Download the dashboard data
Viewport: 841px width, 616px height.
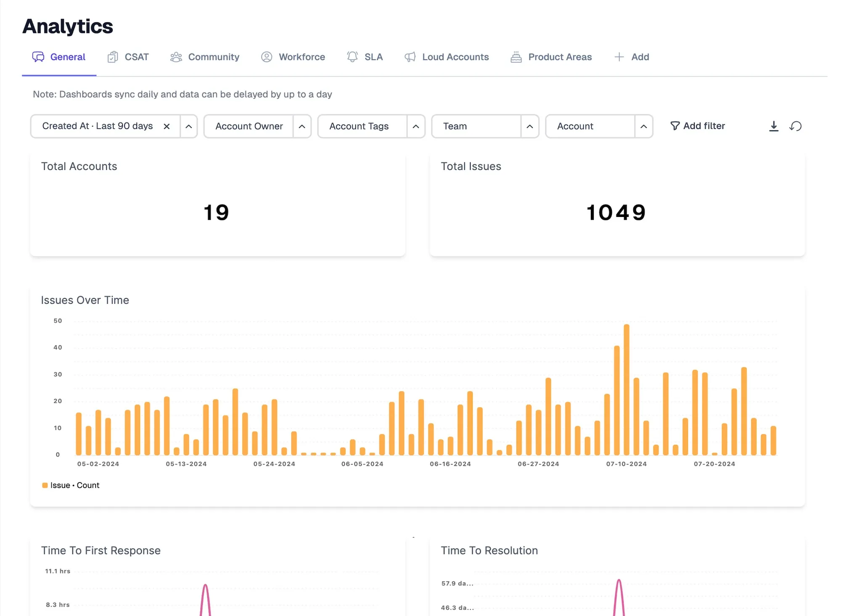774,126
